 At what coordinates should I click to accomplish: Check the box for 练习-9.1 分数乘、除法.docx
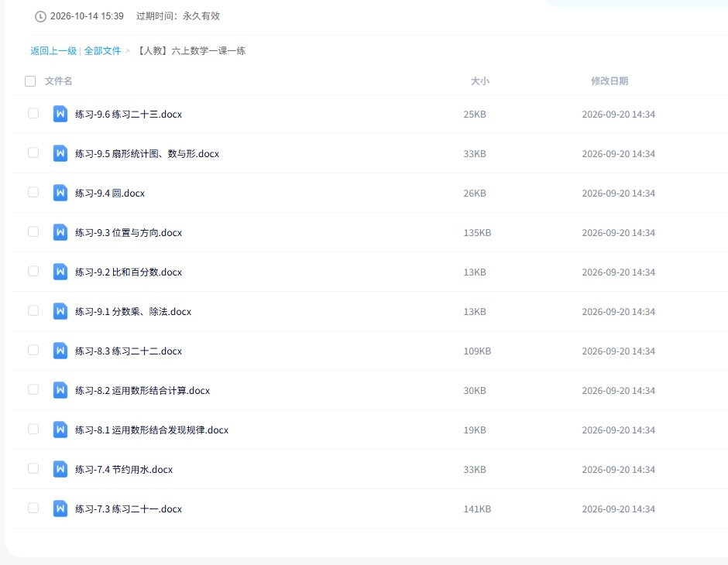33,310
